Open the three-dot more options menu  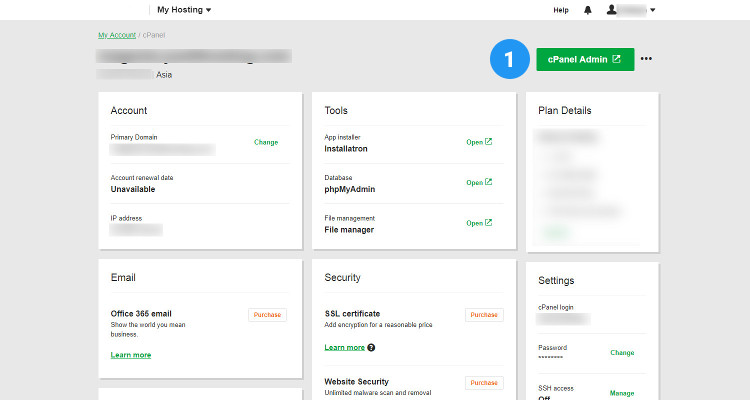point(646,59)
